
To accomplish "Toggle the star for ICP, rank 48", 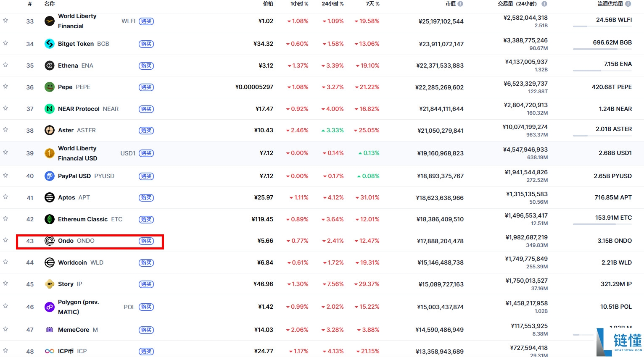I will (5, 350).
